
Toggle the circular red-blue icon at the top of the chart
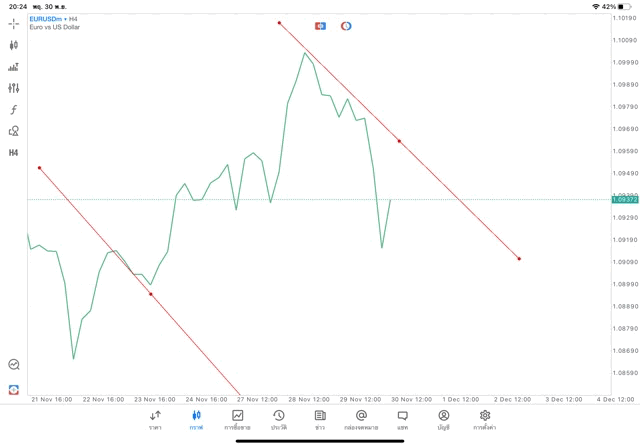[x=346, y=26]
